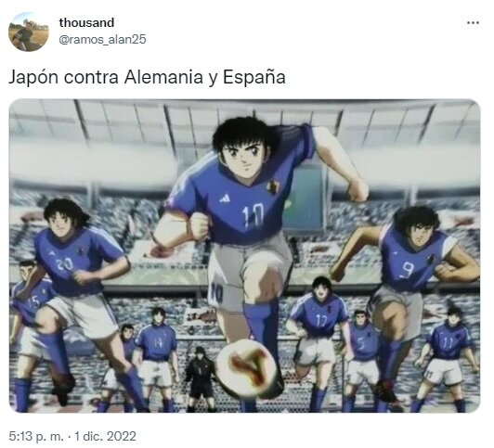This screenshot has width=494, height=448.
Task: Open the 5:13 p. m. timestamp link
Action: tap(36, 436)
